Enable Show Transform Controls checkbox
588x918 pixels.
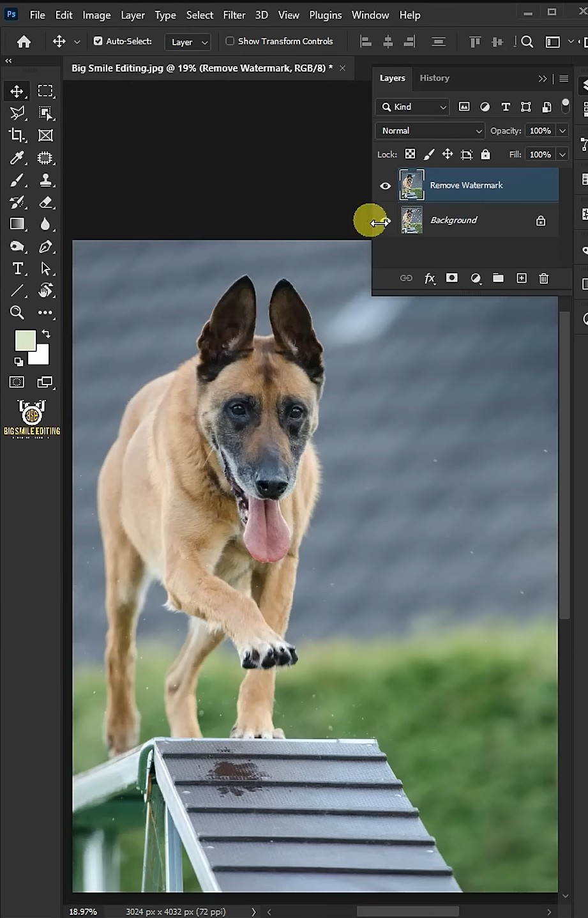[x=230, y=41]
